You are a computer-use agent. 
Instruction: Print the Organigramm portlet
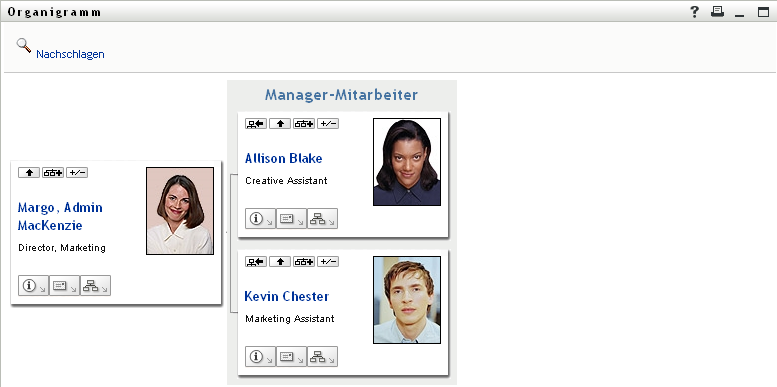[717, 12]
